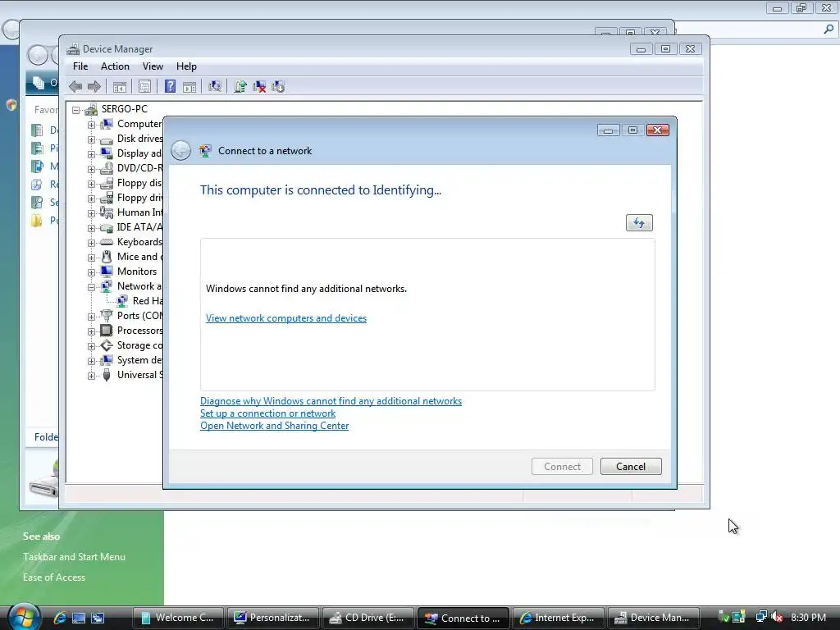The width and height of the screenshot is (840, 630).
Task: Click the Disable device down-arrow toolbar icon
Action: 278,86
